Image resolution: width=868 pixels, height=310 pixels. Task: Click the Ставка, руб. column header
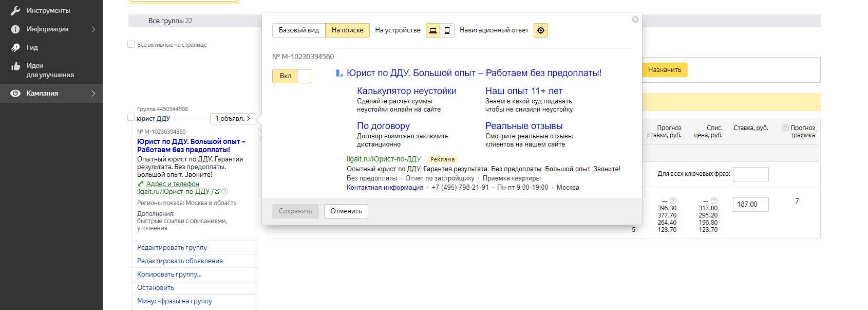coord(750,128)
